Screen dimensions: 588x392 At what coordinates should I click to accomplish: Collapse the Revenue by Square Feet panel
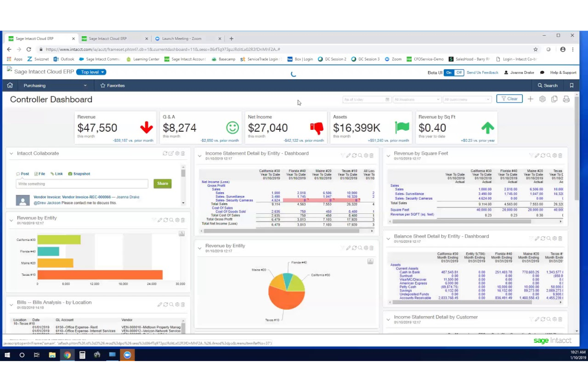point(388,156)
